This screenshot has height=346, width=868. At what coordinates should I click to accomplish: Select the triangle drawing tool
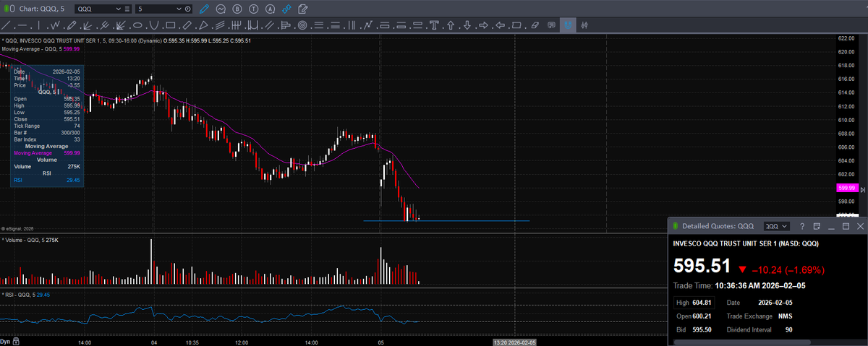pos(203,25)
